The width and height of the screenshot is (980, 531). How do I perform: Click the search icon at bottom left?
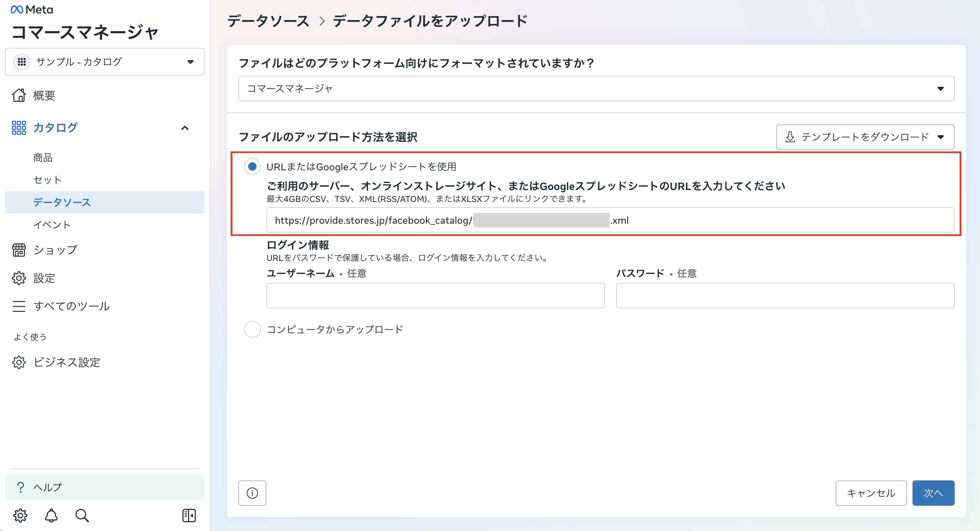(x=82, y=516)
